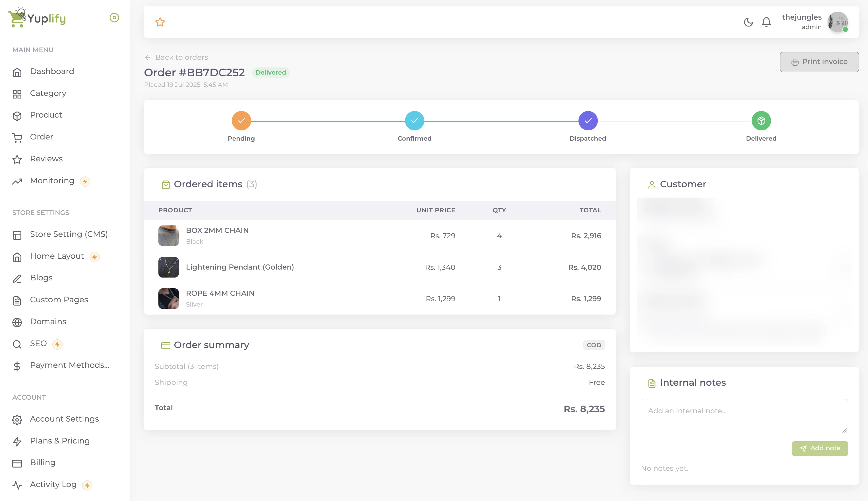Focus the internal note text field
This screenshot has height=501, width=868.
[744, 416]
